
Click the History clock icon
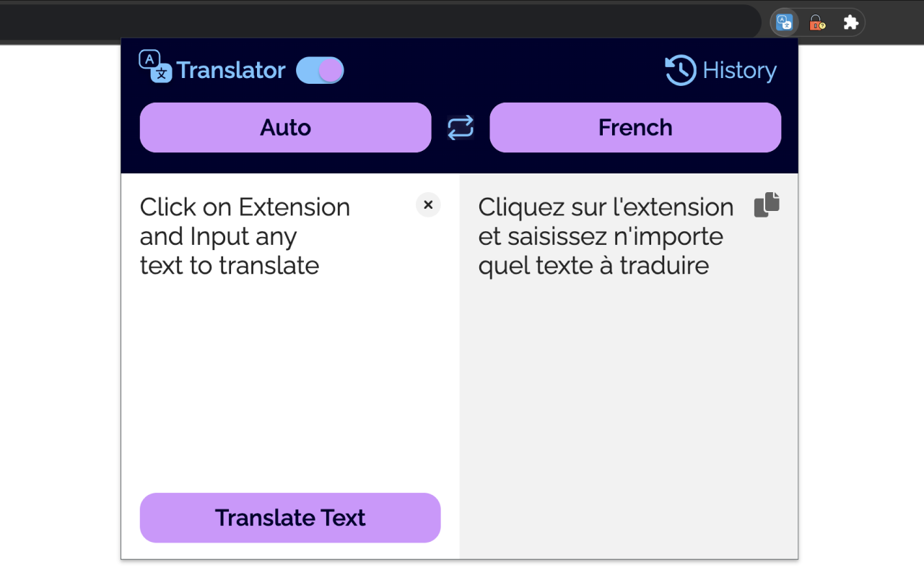tap(681, 70)
